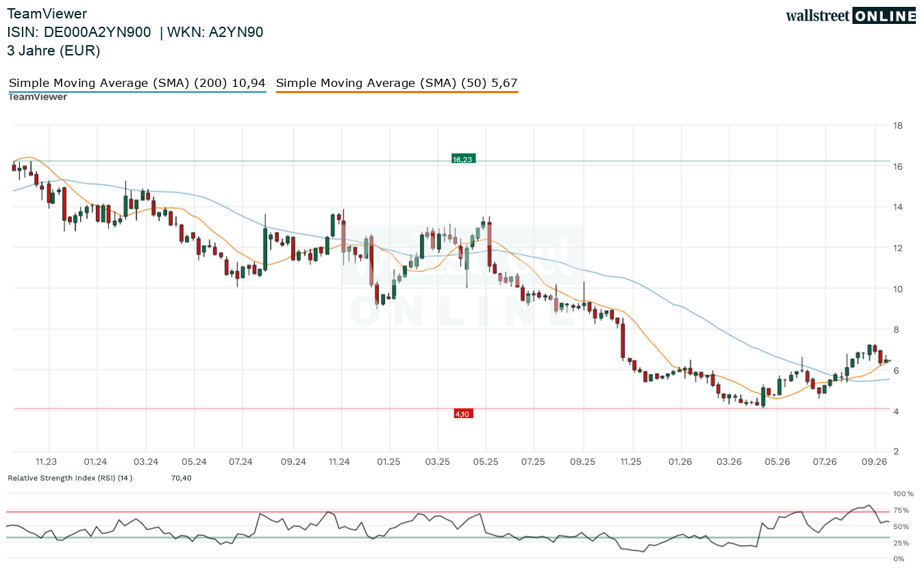The width and height of the screenshot is (924, 577).
Task: Select date axis label 11.23
Action: (47, 462)
